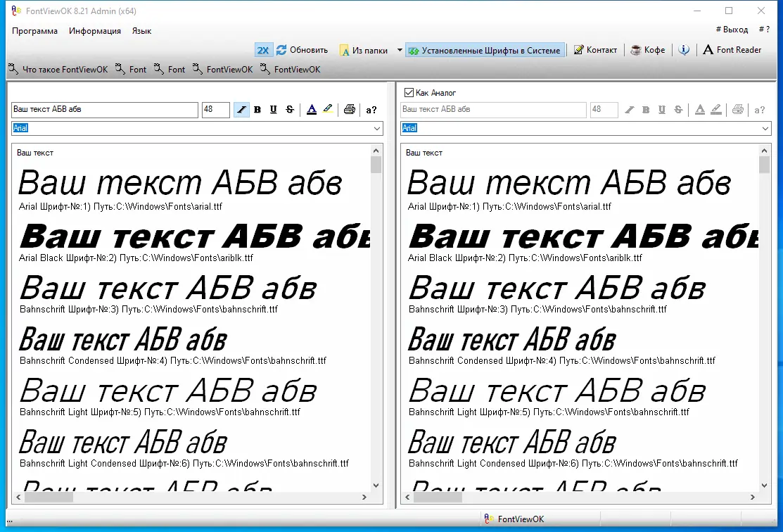Open text color picker in left panel
Screen dimensions: 783x532
[312, 109]
